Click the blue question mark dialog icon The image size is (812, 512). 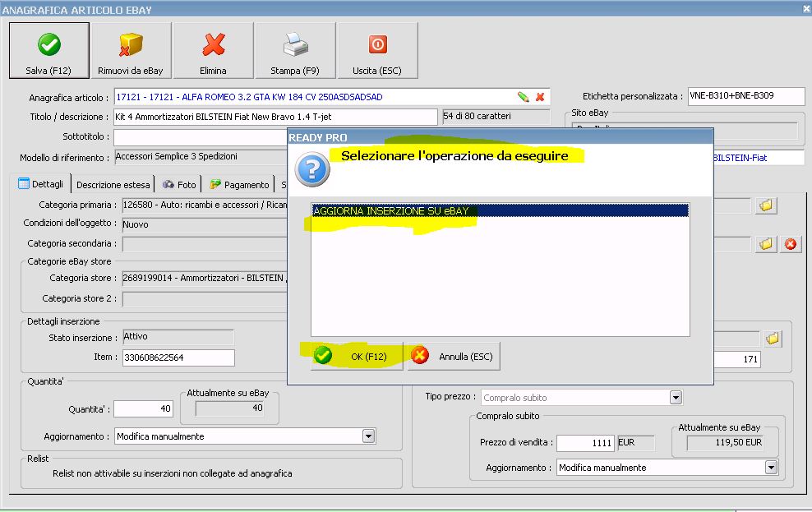coord(312,169)
